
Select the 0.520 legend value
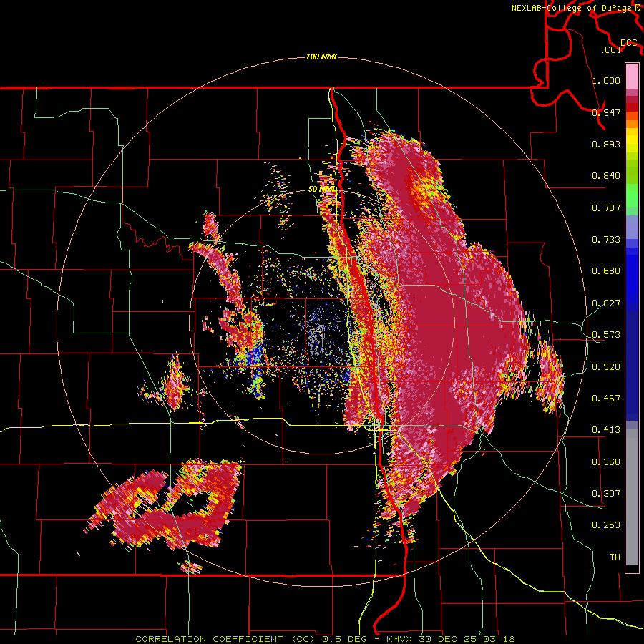click(606, 367)
